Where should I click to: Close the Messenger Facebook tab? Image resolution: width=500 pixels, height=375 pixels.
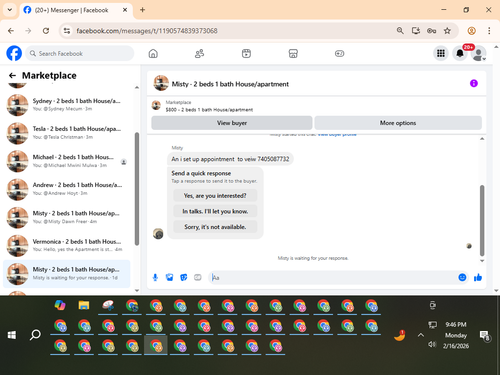[125, 10]
